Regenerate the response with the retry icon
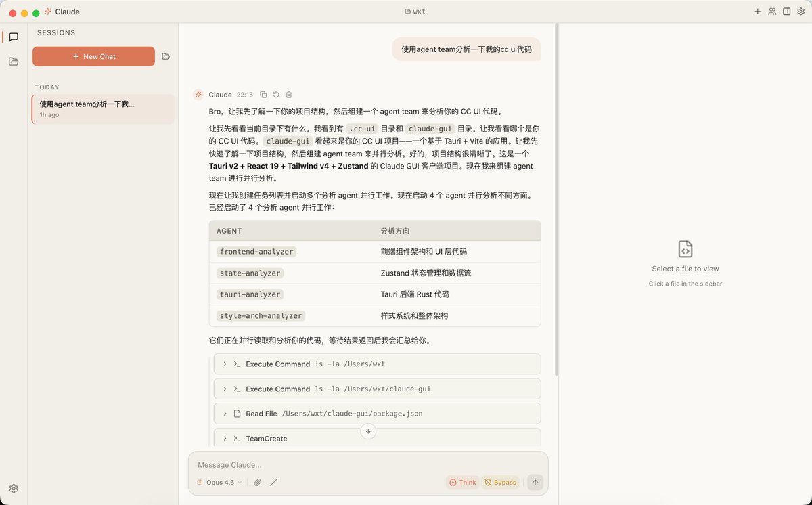Image resolution: width=812 pixels, height=505 pixels. (276, 95)
